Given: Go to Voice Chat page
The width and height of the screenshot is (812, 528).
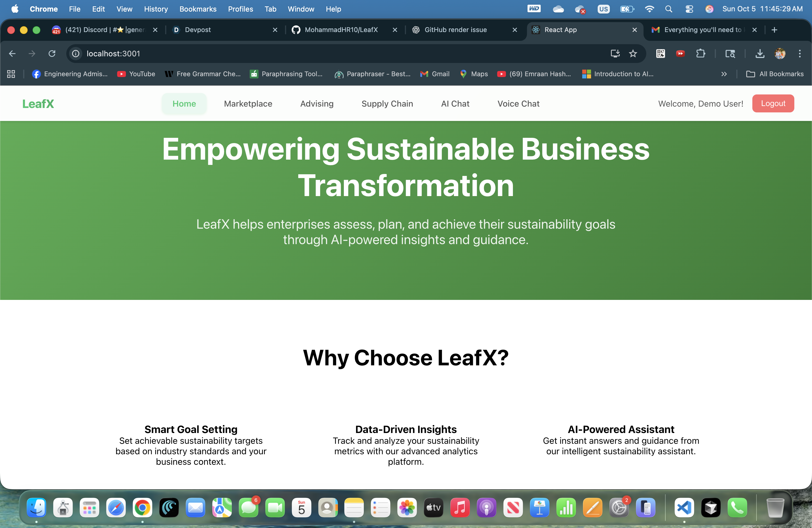Looking at the screenshot, I should click(x=518, y=104).
